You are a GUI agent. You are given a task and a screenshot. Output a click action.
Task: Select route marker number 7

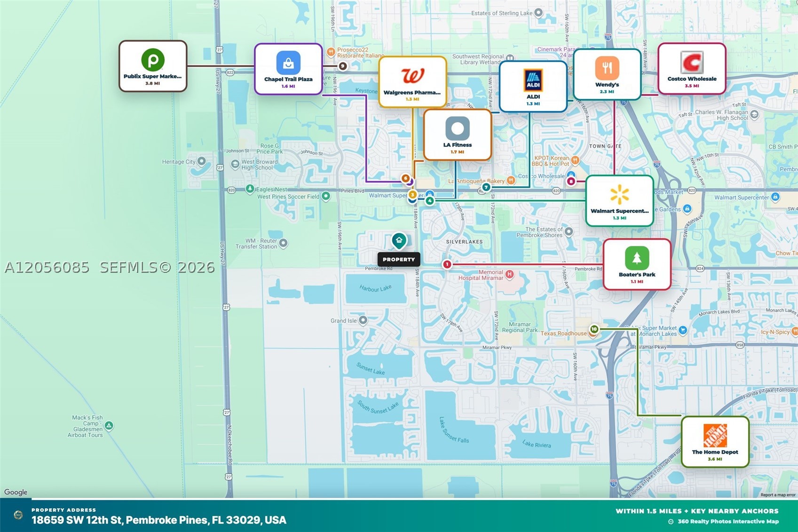pyautogui.click(x=486, y=187)
